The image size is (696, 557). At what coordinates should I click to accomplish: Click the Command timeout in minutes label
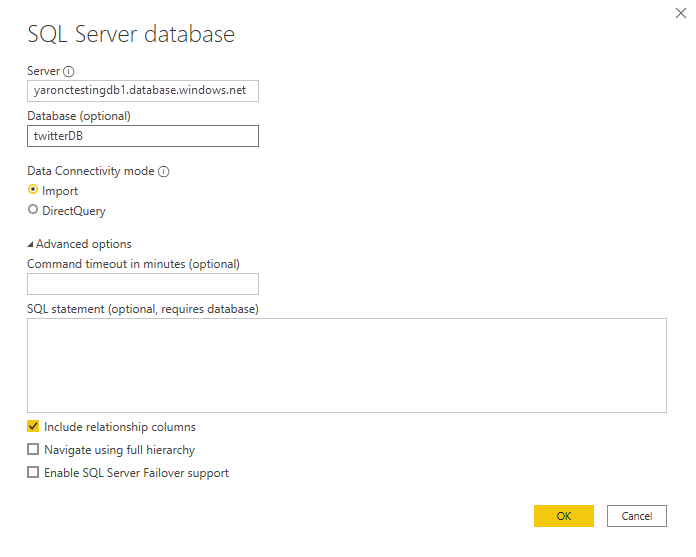[133, 264]
